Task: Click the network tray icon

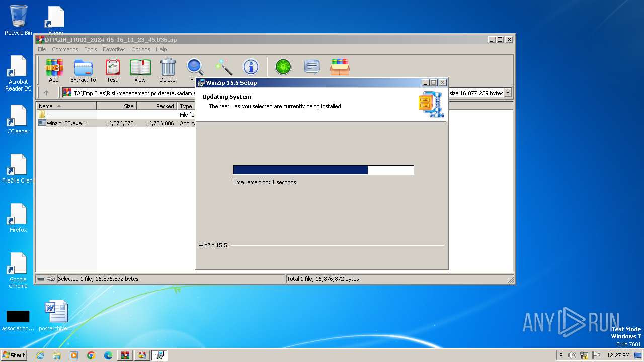Action: click(584, 355)
